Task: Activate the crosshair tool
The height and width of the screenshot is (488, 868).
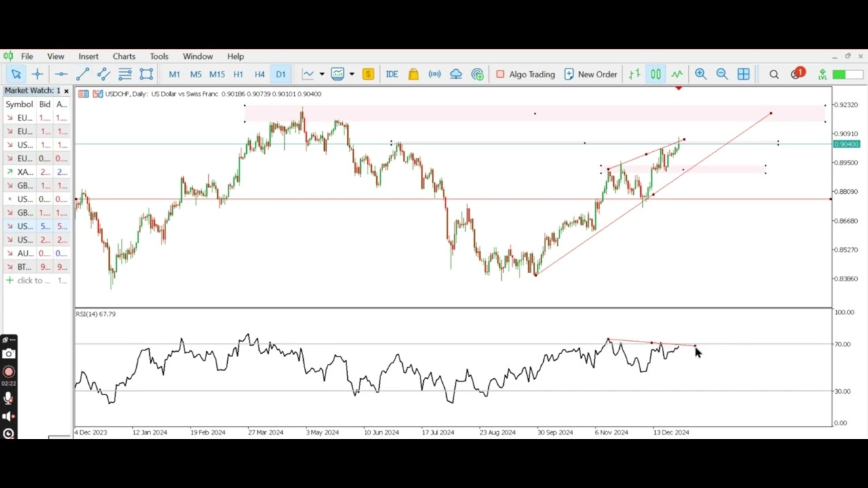Action: coord(37,75)
